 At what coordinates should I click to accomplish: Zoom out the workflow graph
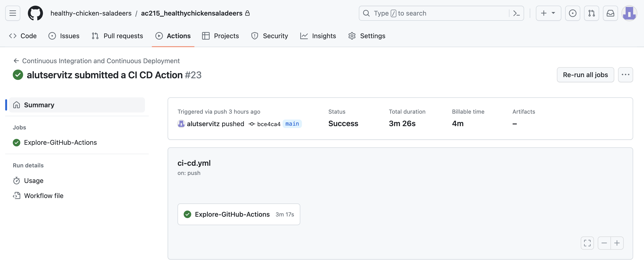coord(604,243)
